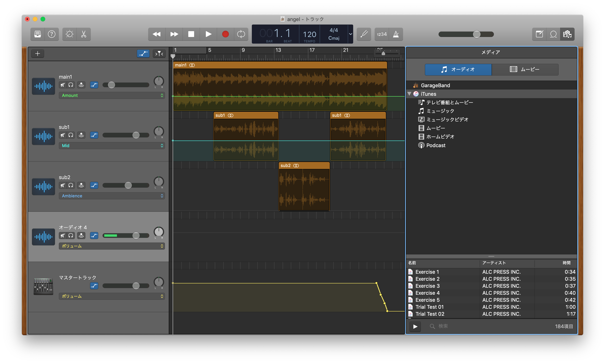Enable input monitoring on sub1 track
Screen dimensions: 605x364
coord(81,135)
